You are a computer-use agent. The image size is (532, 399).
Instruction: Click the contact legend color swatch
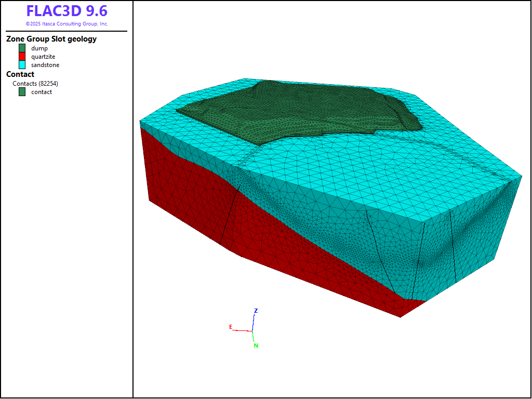coord(22,92)
